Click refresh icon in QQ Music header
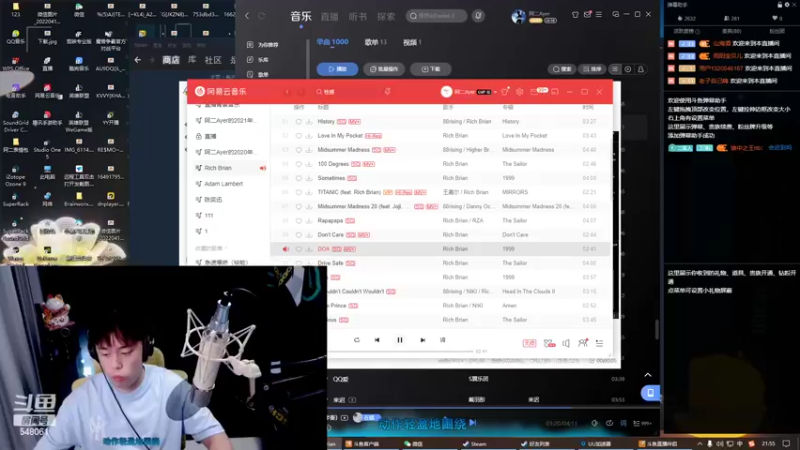 pyautogui.click(x=262, y=16)
